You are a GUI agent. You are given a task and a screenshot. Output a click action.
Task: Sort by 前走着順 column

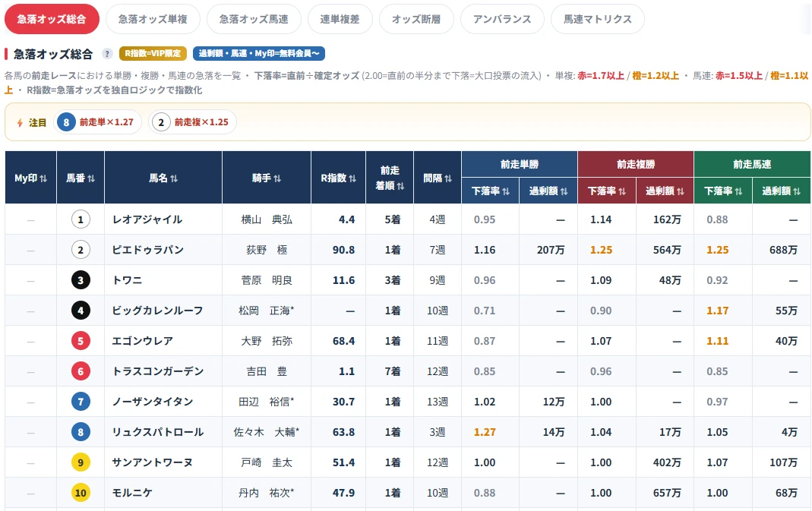click(x=390, y=178)
